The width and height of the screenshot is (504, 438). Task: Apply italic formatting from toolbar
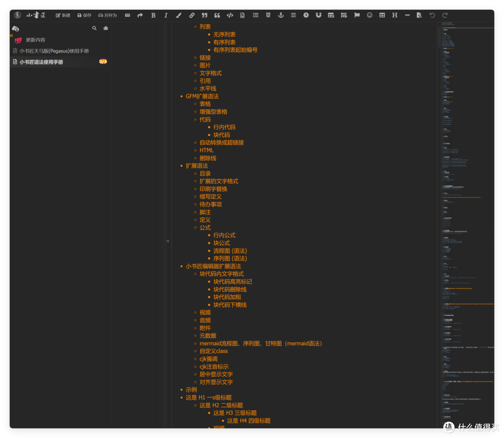pyautogui.click(x=166, y=15)
